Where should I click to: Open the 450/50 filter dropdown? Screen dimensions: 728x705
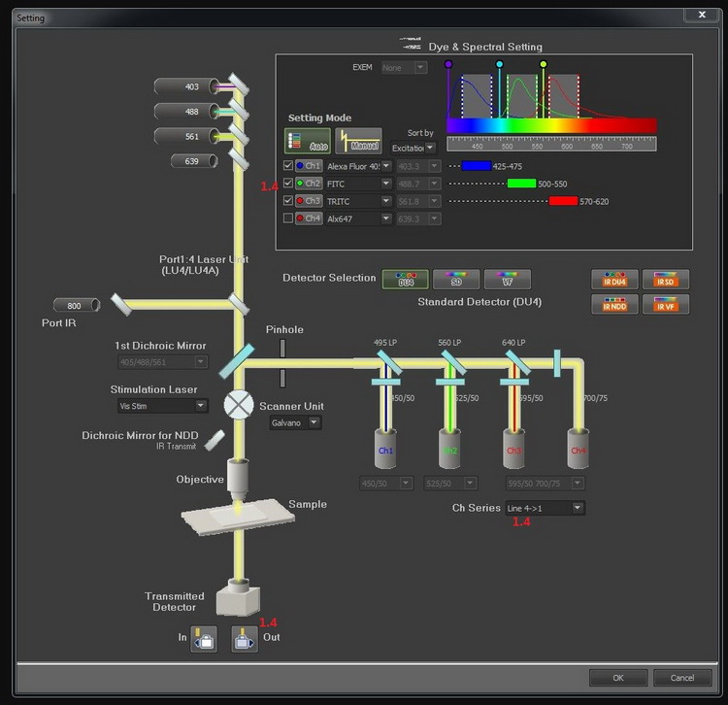coord(385,484)
